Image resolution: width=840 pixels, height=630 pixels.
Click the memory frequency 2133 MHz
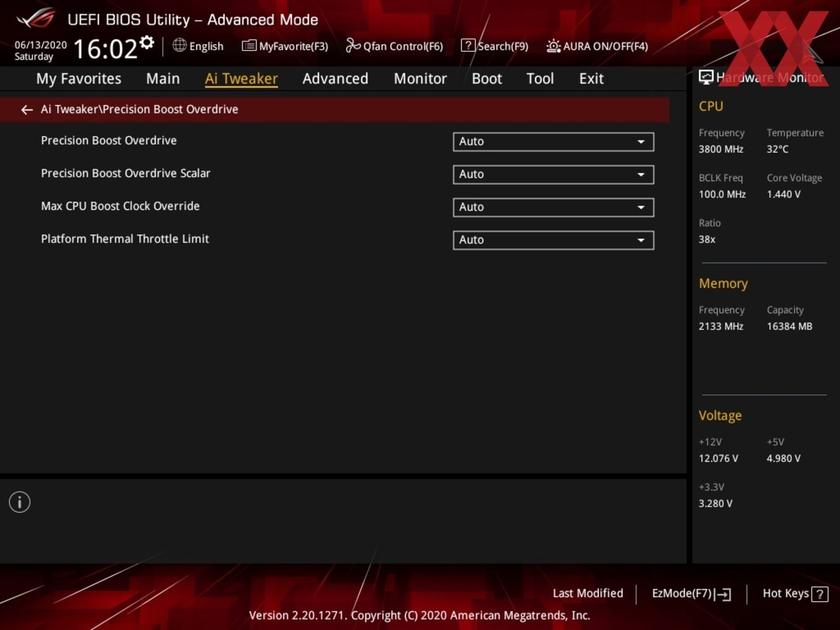tap(721, 326)
